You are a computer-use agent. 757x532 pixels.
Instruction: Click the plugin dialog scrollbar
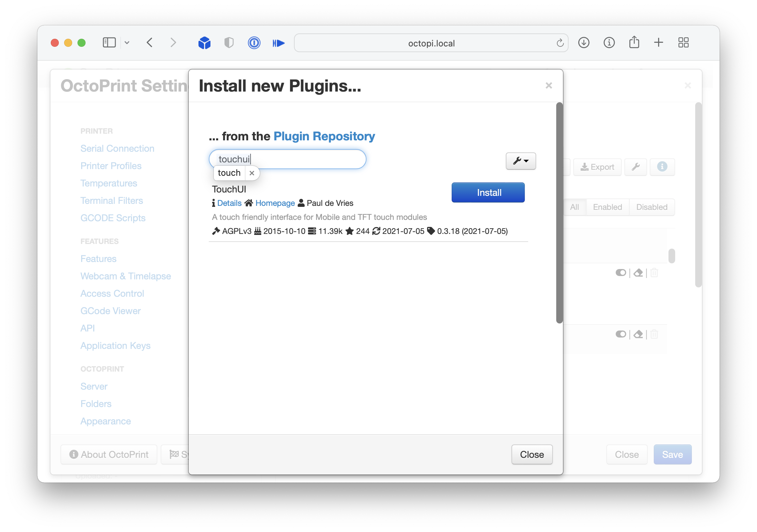coord(560,213)
